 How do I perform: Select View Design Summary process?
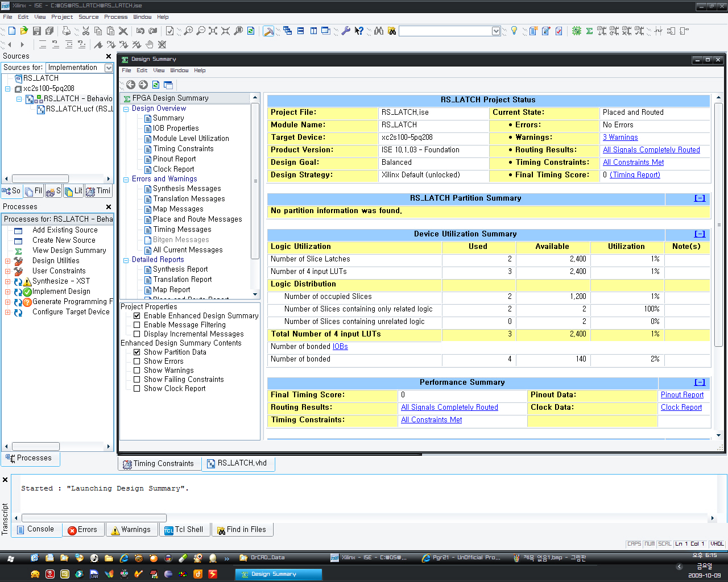tap(69, 251)
